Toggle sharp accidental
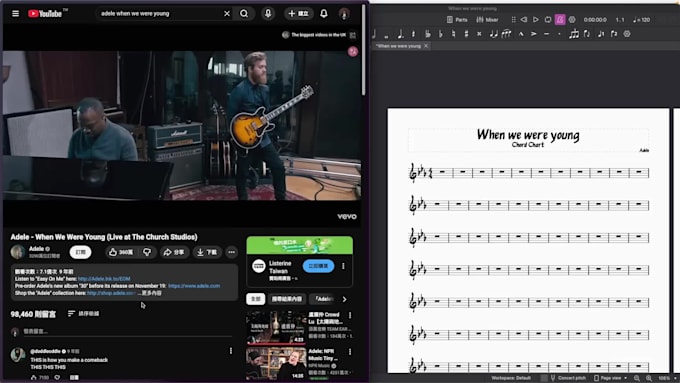This screenshot has width=680, height=383. click(466, 34)
